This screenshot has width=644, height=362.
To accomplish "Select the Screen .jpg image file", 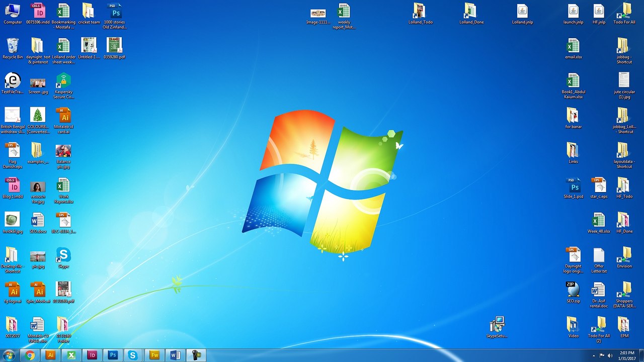I will click(38, 85).
